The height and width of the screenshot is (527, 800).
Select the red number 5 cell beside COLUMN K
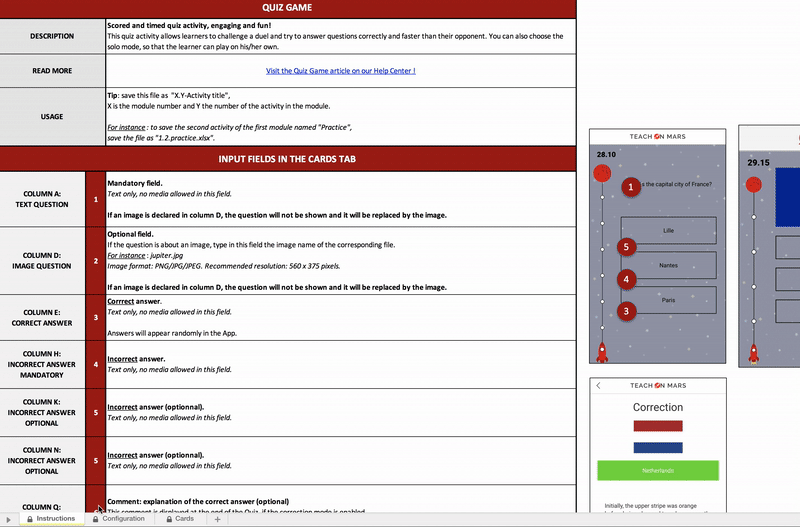click(x=95, y=412)
